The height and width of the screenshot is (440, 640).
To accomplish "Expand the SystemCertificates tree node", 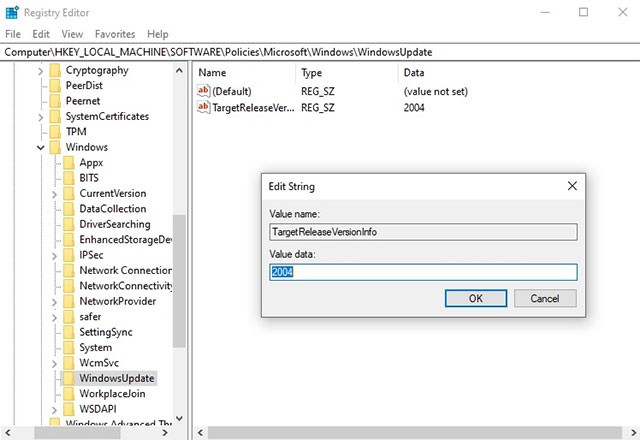I will (x=41, y=117).
